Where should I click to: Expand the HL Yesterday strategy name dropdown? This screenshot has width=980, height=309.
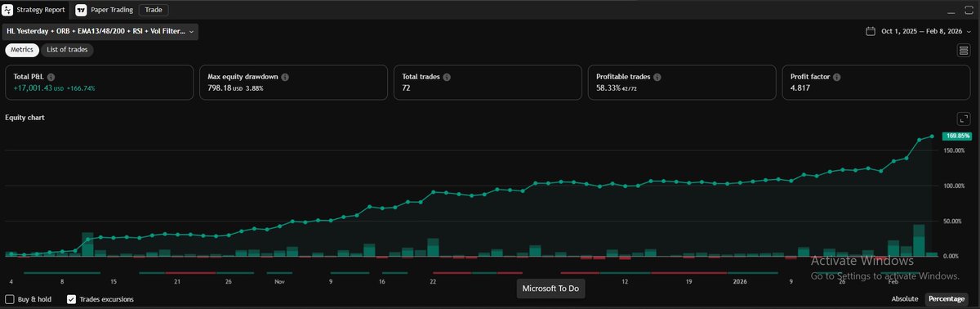click(100, 31)
